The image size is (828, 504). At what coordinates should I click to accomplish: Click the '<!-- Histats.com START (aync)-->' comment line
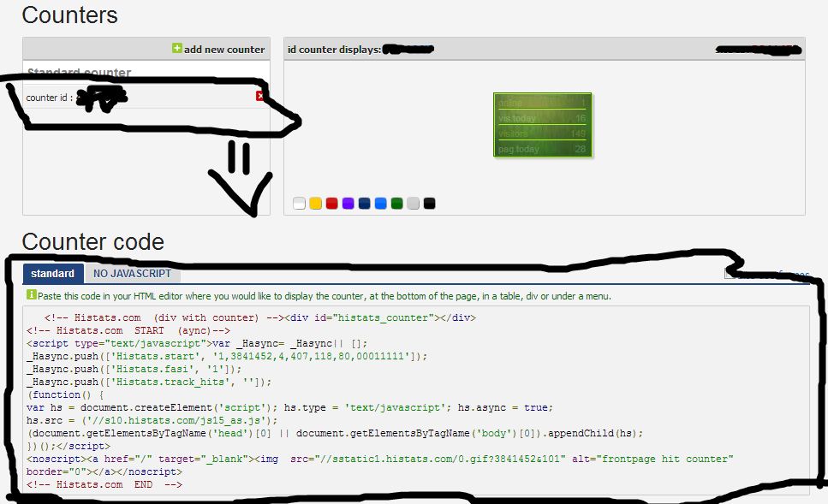coord(128,330)
